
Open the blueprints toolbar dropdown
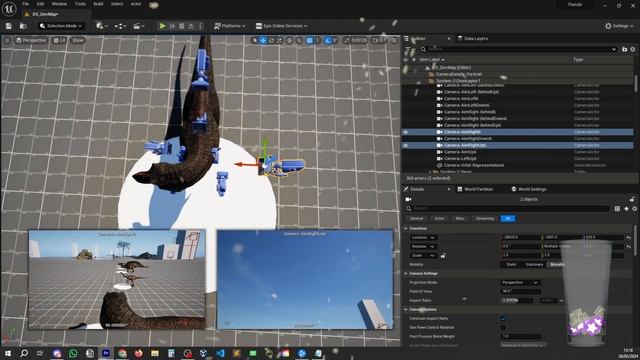click(x=120, y=26)
